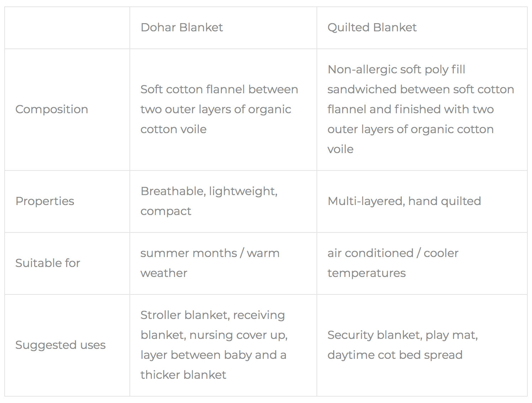The image size is (532, 403).
Task: Click the word 'temperatures' in Quilted column
Action: 366,273
